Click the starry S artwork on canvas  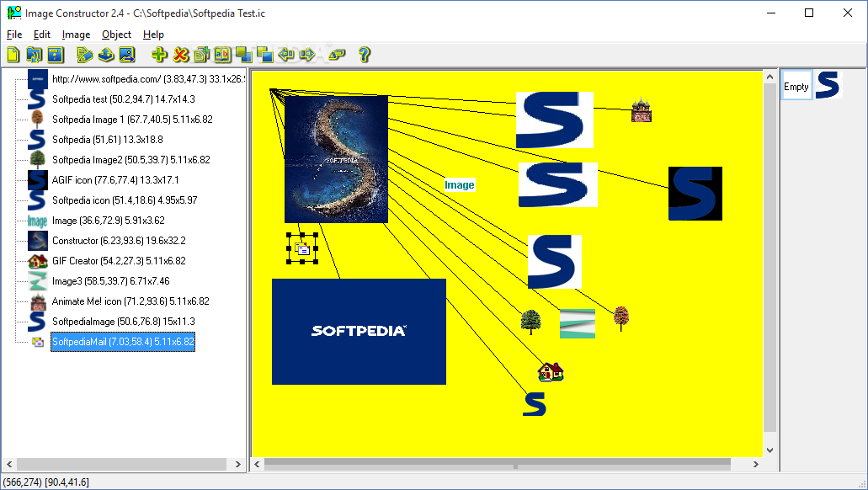click(x=336, y=159)
